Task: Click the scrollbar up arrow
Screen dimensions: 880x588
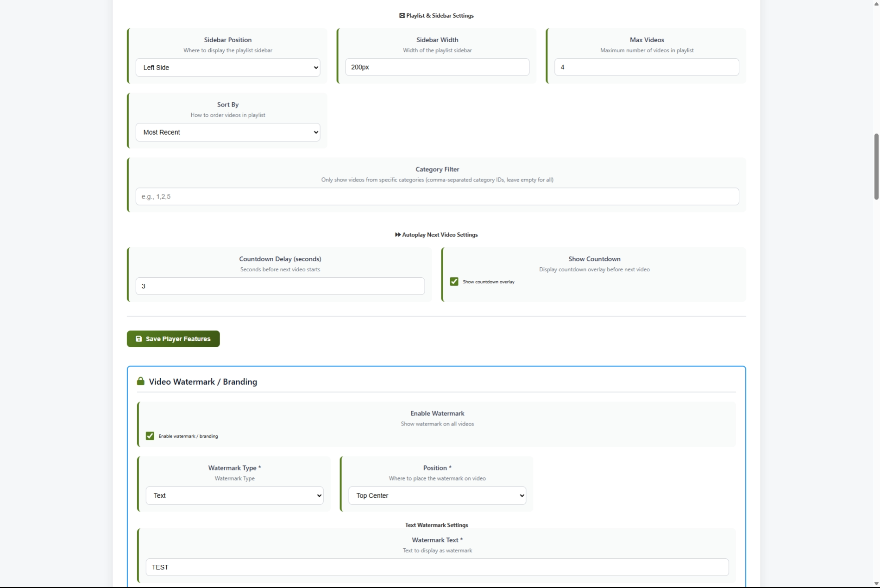Action: (x=876, y=4)
